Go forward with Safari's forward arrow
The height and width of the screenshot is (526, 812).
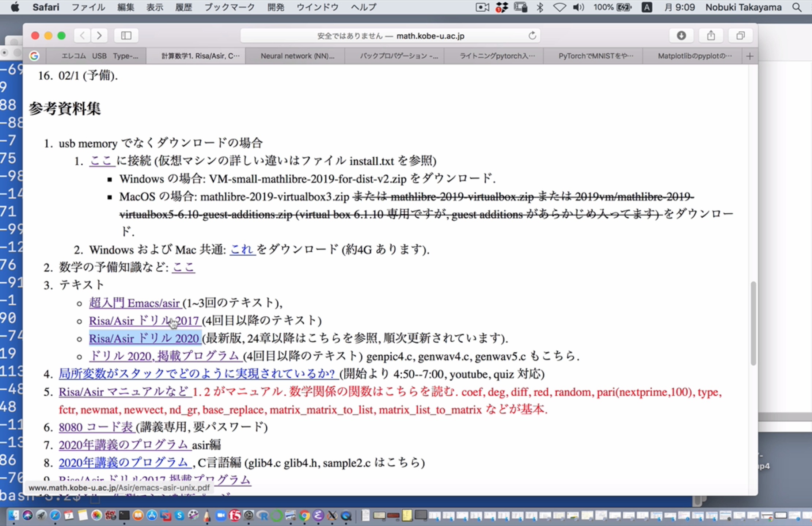99,35
